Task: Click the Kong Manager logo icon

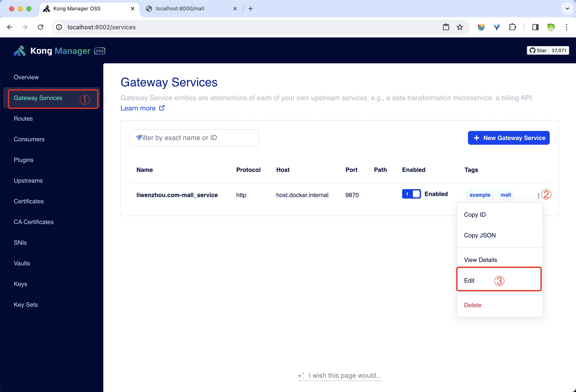Action: point(20,51)
